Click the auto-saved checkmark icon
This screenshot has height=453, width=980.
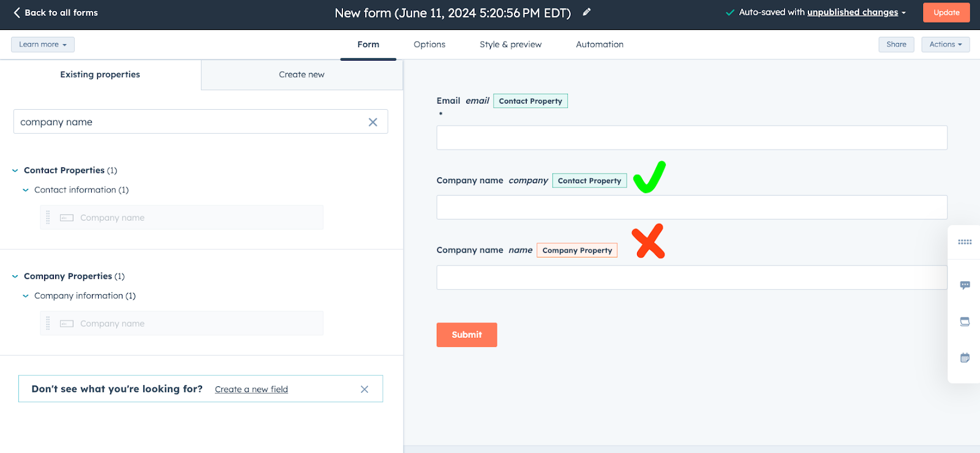(729, 12)
